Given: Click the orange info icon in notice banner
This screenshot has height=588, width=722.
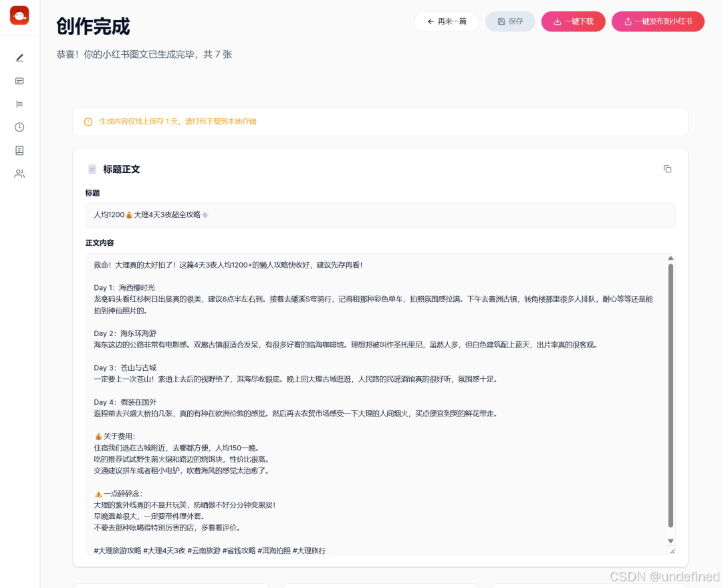Looking at the screenshot, I should tap(88, 122).
